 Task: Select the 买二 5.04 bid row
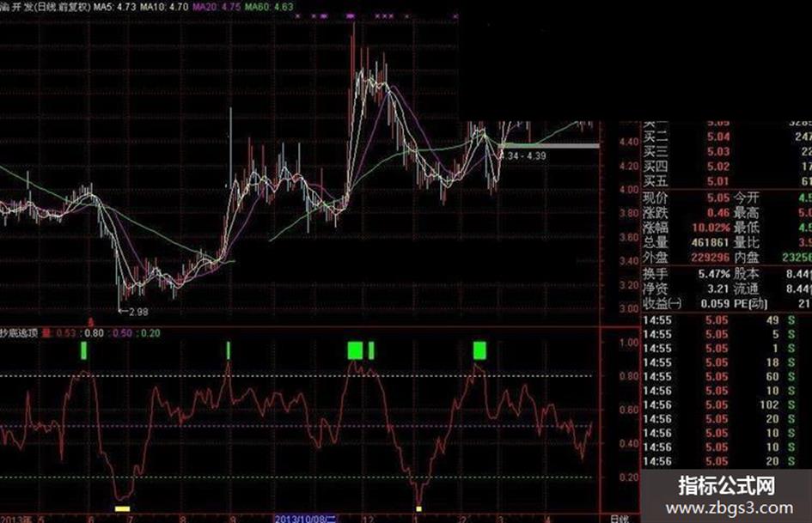[727, 137]
